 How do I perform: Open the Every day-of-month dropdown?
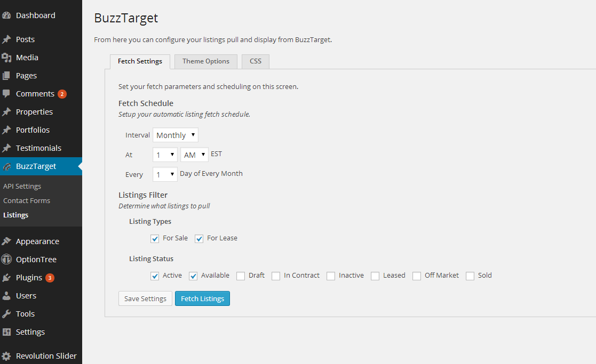coord(165,175)
